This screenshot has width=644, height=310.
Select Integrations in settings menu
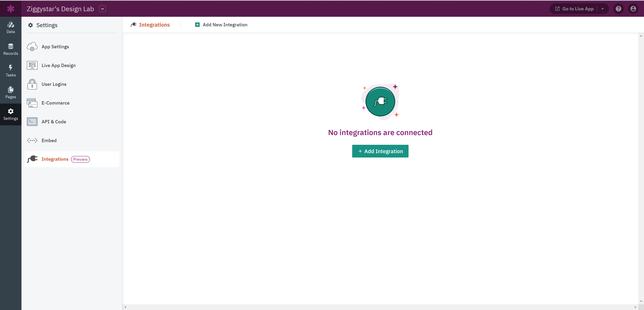pos(72,159)
